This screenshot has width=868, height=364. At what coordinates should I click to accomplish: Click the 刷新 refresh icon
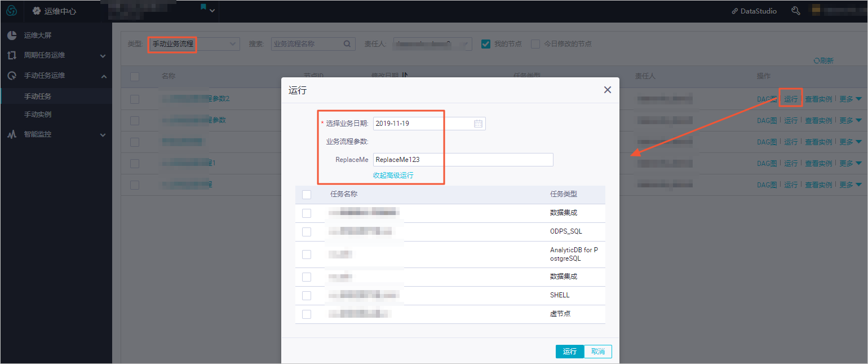pyautogui.click(x=816, y=60)
